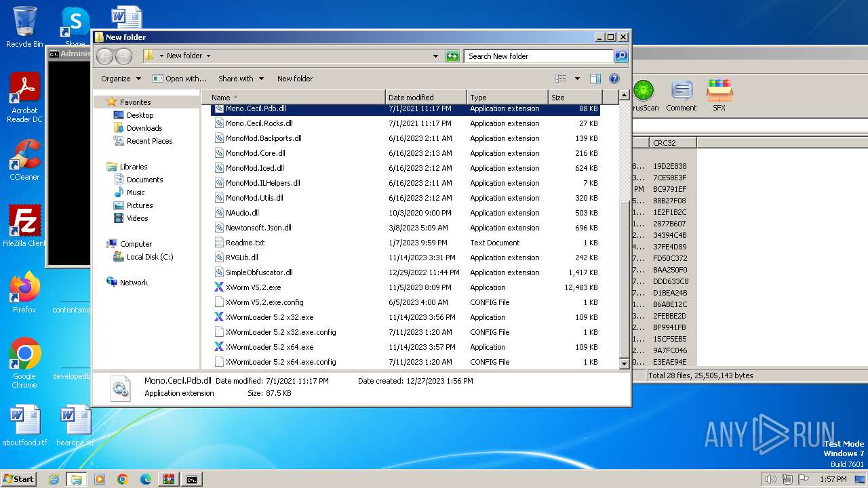Click the volume icon in system tray
Screen dimensions: 868x488
pos(770,479)
